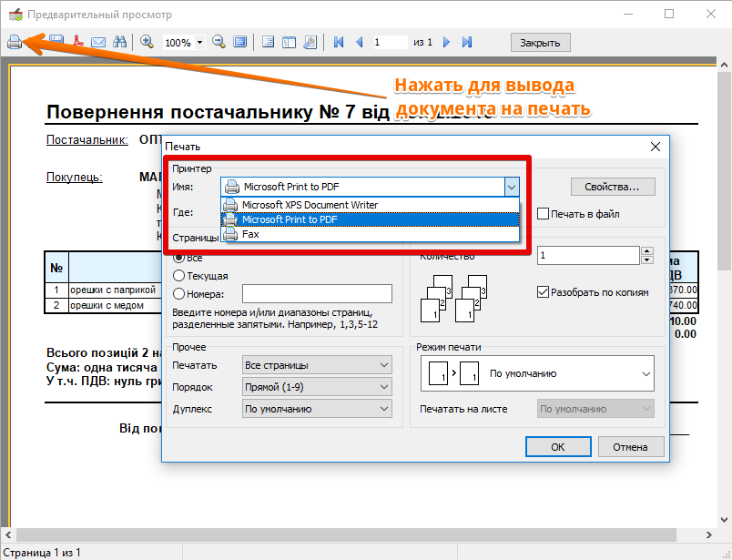Select Microsoft XPS Document Writer printer

point(371,205)
